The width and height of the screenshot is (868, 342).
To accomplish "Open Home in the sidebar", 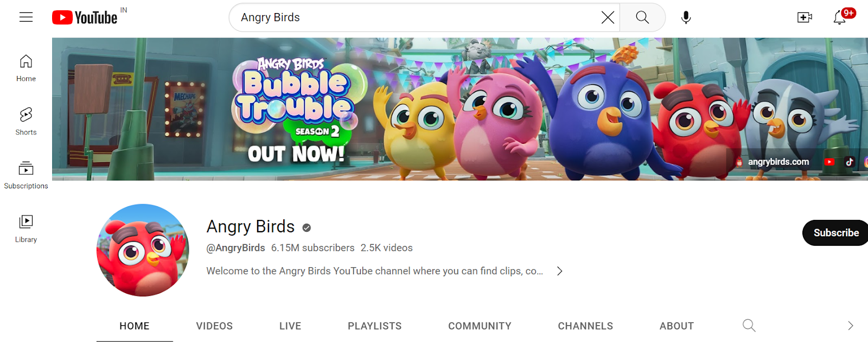I will [x=26, y=68].
